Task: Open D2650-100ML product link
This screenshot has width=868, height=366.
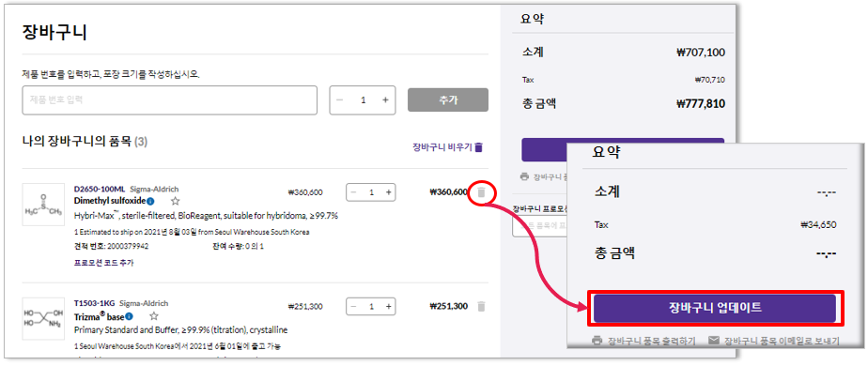Action: coord(99,189)
